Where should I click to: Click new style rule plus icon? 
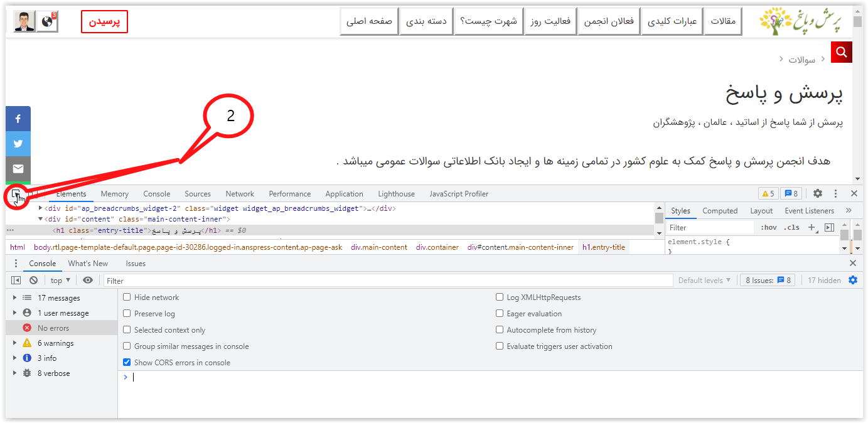[812, 227]
